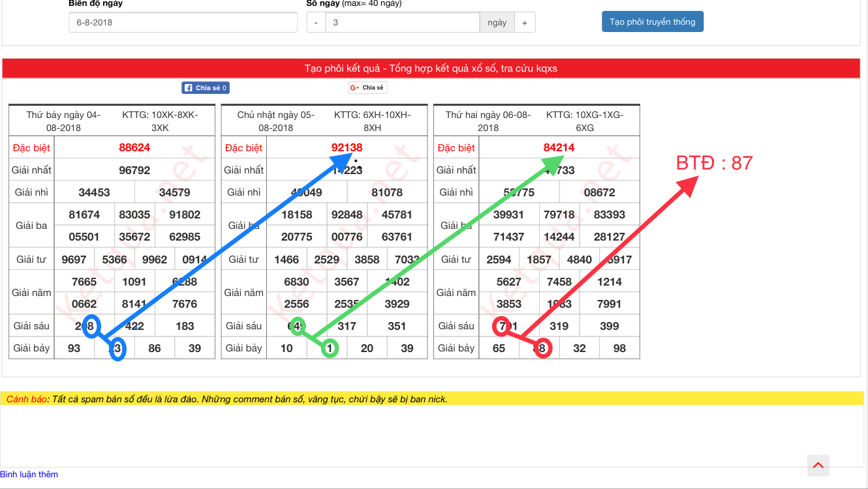Click the yellow 'Cảnh báo' warning notice
Viewport: 868px width, 489px height.
point(432,399)
